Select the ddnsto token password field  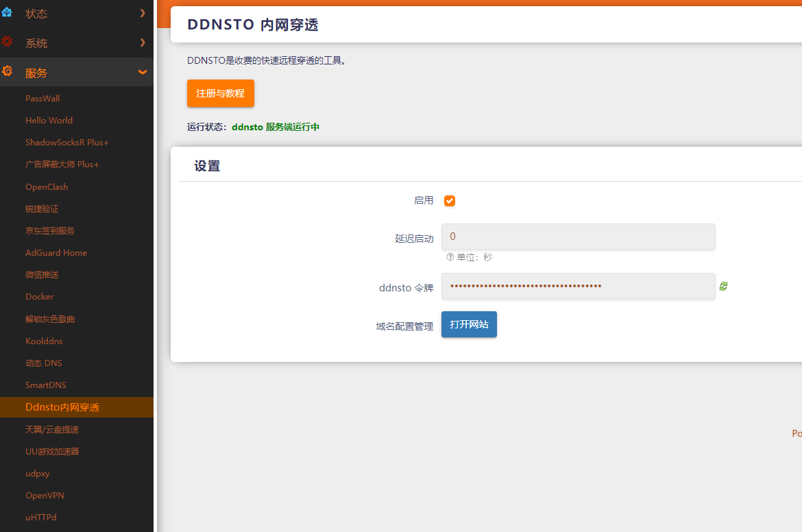(x=578, y=286)
